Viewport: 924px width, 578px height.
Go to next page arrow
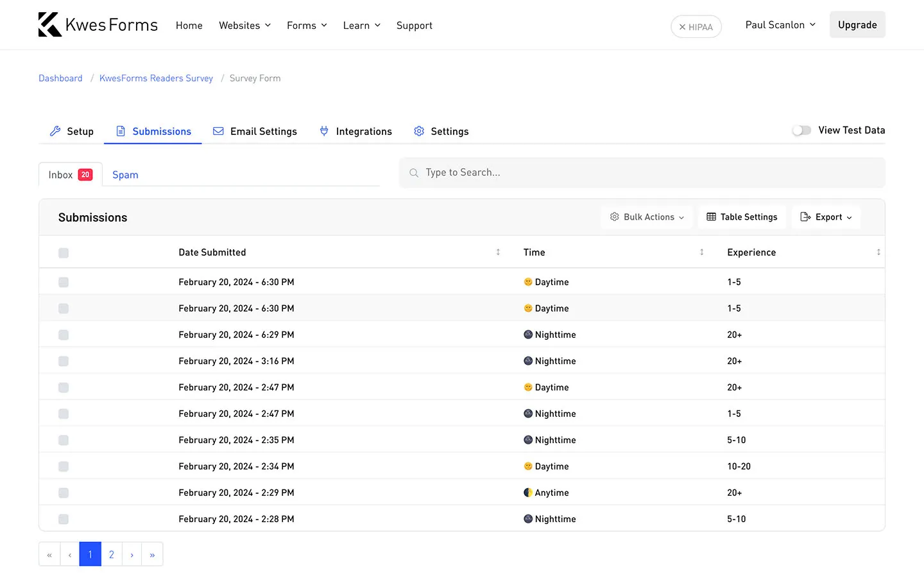click(132, 554)
